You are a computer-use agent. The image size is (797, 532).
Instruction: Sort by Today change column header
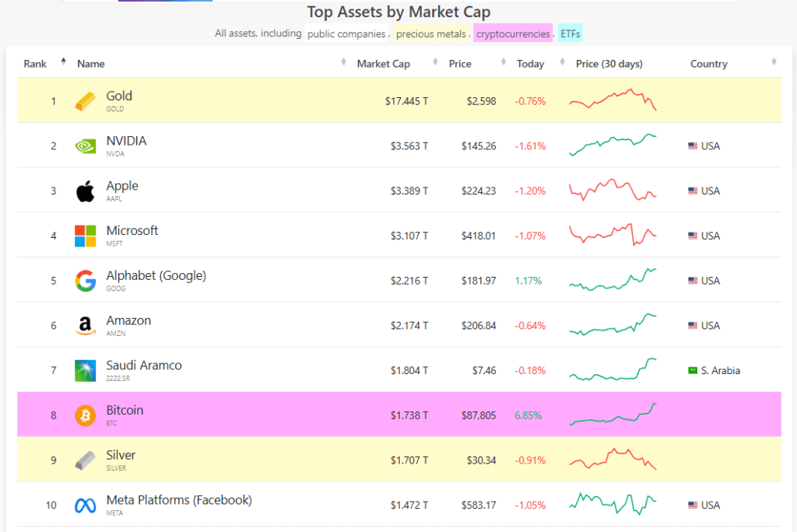[x=530, y=64]
